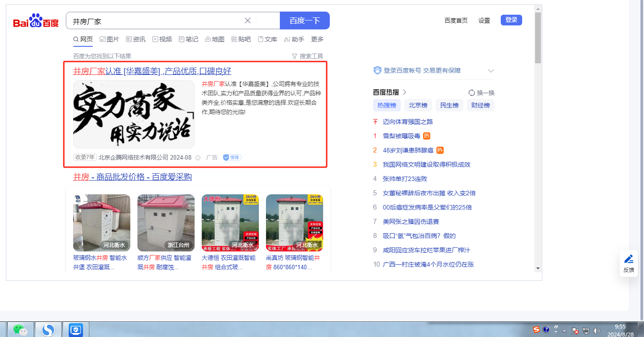This screenshot has width=644, height=337.
Task: Click the volume speaker tray icon
Action: coord(597,331)
